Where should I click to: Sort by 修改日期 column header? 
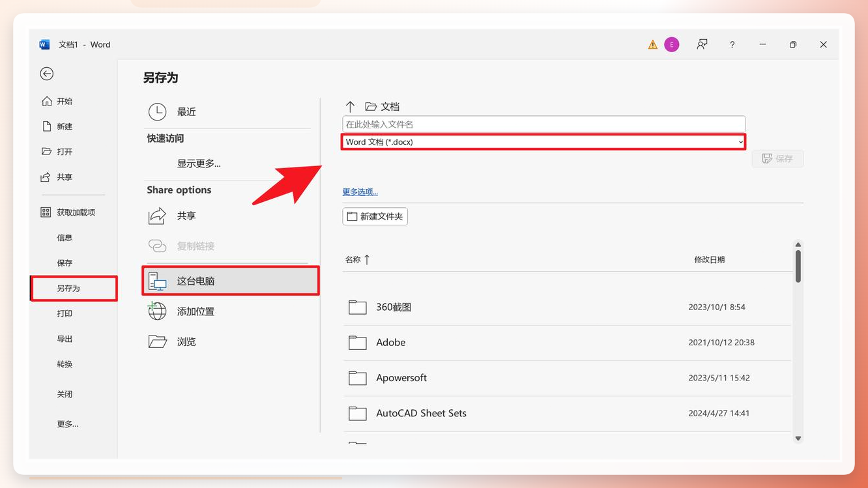709,259
